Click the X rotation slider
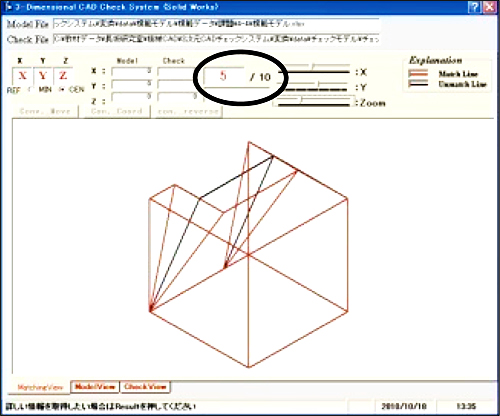Screen dimensions: 500x416 point(315,68)
